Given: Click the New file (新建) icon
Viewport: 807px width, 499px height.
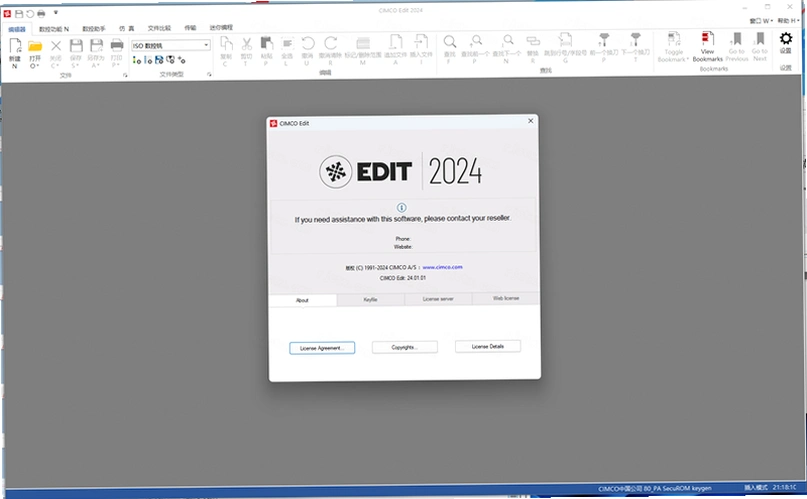Looking at the screenshot, I should point(15,46).
